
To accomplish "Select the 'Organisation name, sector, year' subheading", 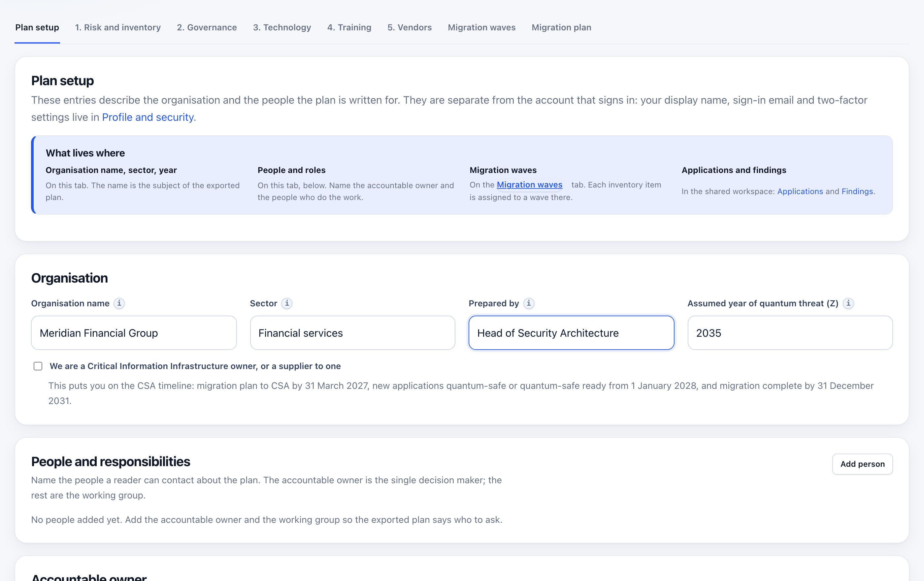I will (x=111, y=170).
